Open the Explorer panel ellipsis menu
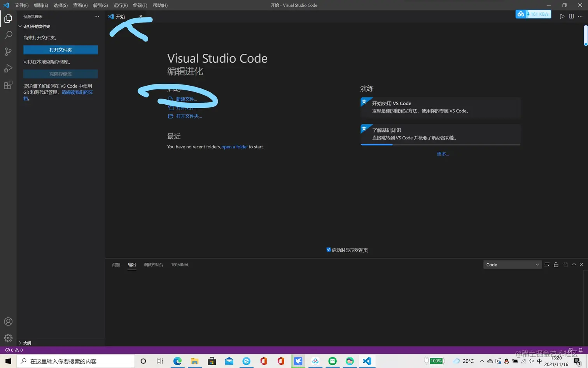This screenshot has height=368, width=588. (97, 16)
